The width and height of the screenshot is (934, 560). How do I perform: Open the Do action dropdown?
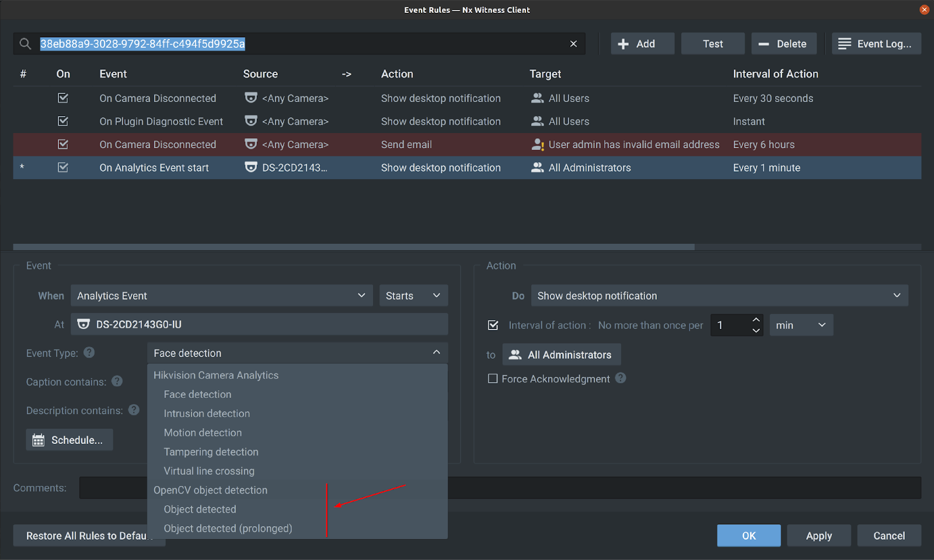point(719,296)
